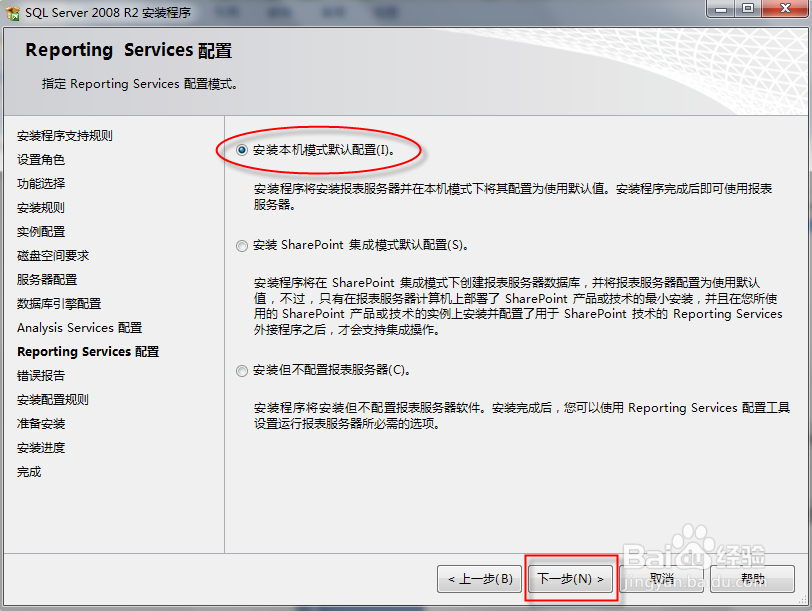Select 数据库引擎配置 step in sidebar
Screen dimensions: 812x611
tap(59, 303)
